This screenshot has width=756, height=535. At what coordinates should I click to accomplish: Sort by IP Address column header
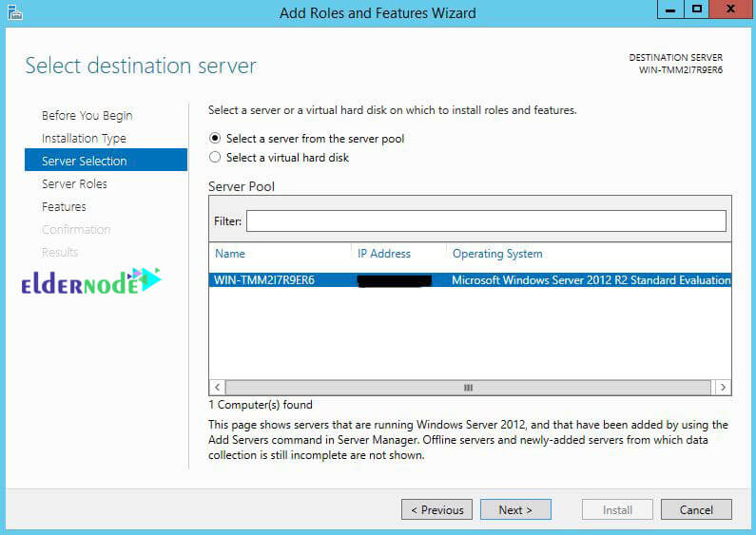pyautogui.click(x=384, y=254)
